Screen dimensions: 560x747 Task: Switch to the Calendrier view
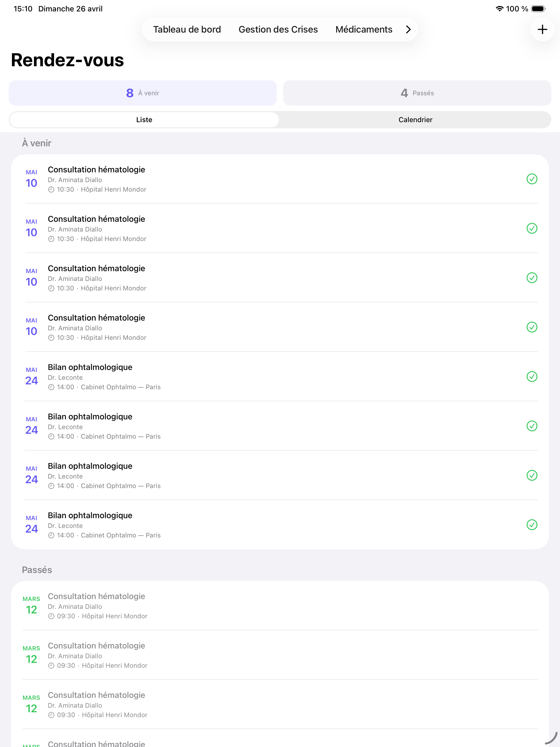pyautogui.click(x=415, y=120)
